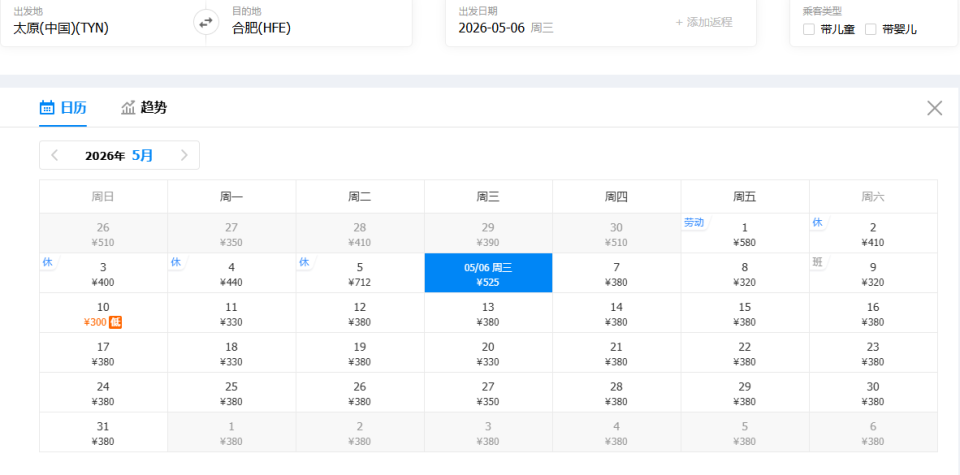Select May 18 priced ¥330

(232, 353)
